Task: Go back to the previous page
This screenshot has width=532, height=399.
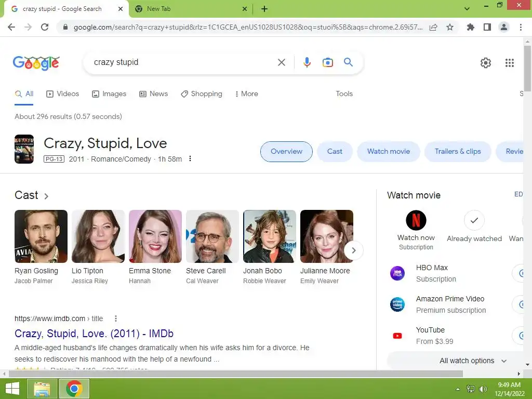Action: 11,27
